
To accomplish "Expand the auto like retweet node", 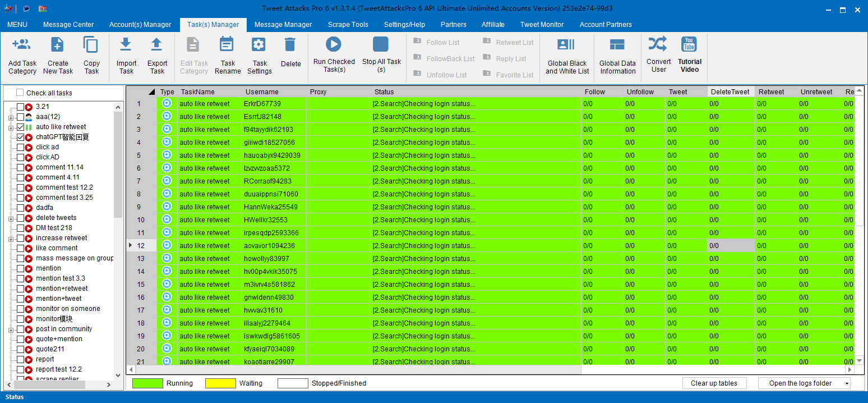I will [11, 127].
